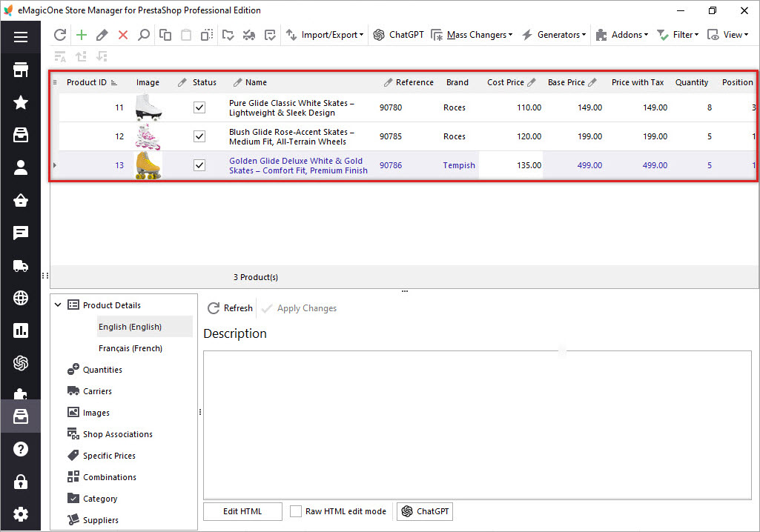
Task: Open the Catalog box icon below star
Action: tap(20, 135)
